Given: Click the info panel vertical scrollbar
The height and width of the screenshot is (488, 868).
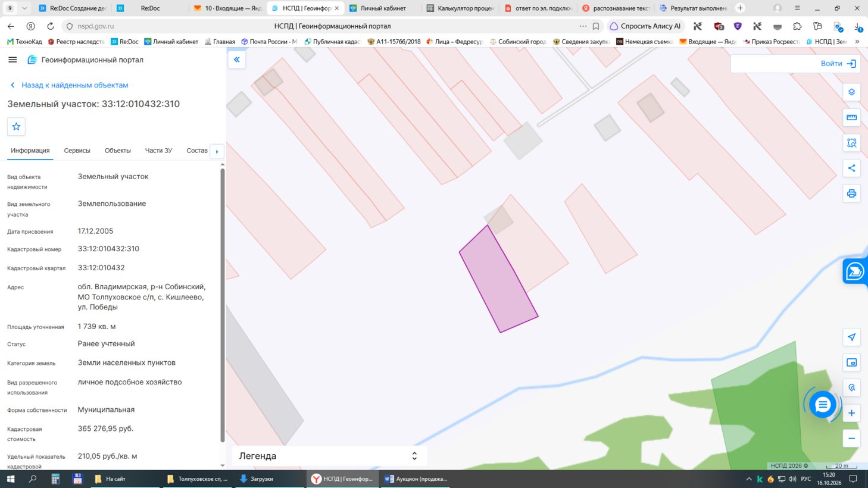Looking at the screenshot, I should [223, 304].
